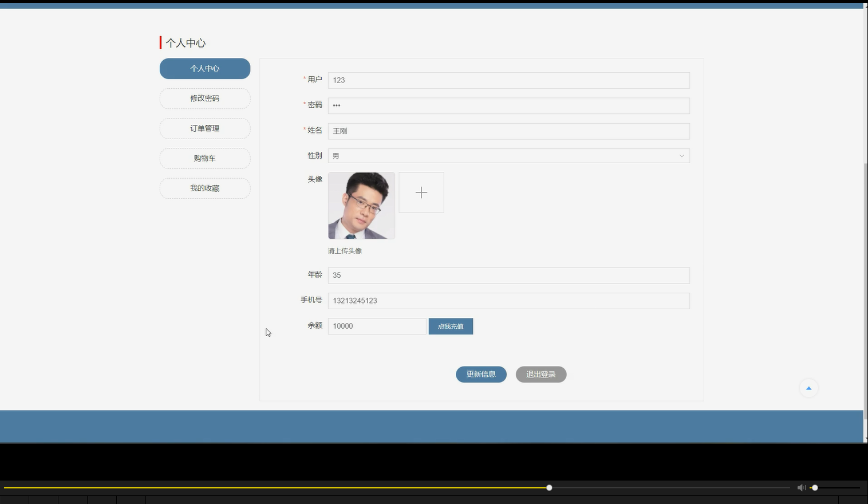Click the volume speaker icon
The image size is (868, 504).
(x=801, y=487)
